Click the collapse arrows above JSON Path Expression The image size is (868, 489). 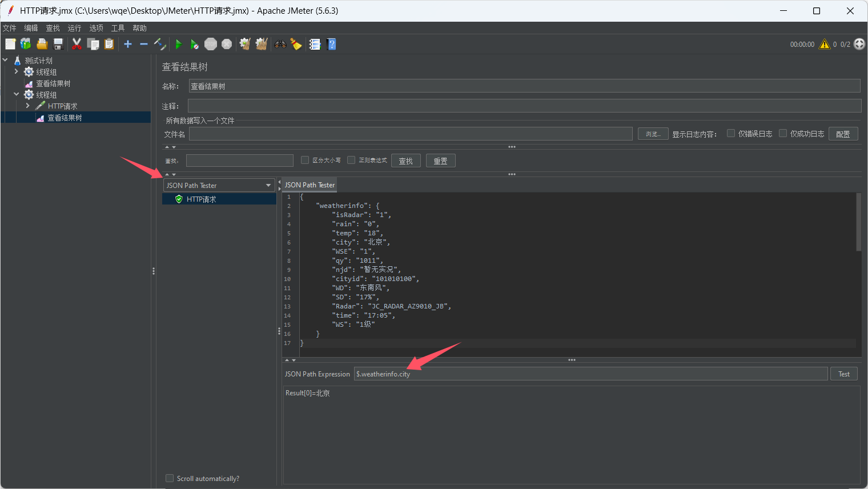pyautogui.click(x=290, y=360)
